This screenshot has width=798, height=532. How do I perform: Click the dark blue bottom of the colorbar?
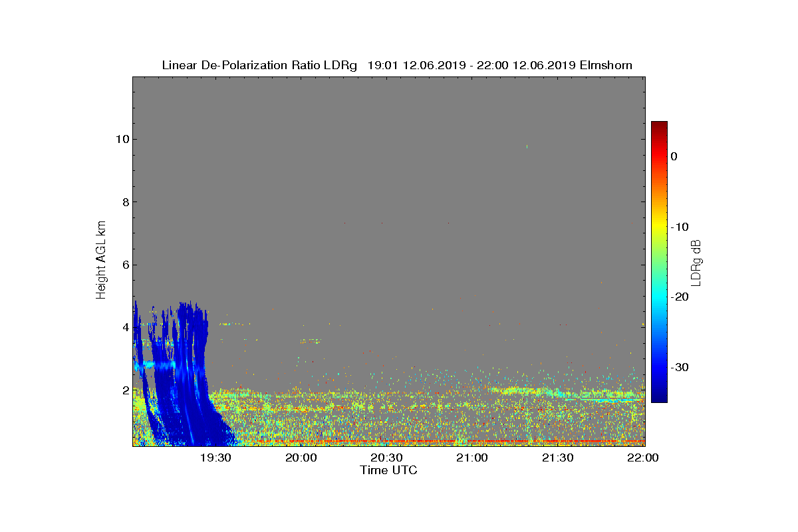659,396
